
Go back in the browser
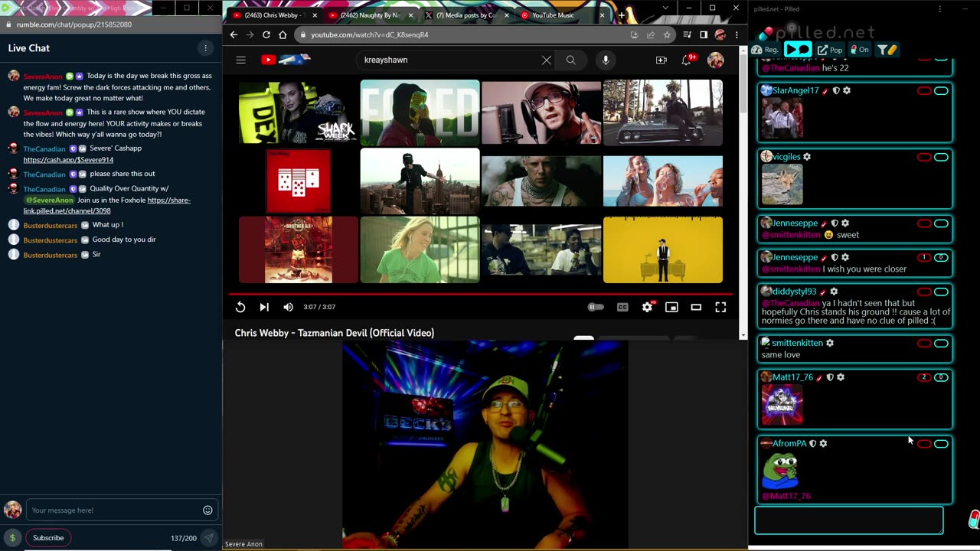point(234,34)
